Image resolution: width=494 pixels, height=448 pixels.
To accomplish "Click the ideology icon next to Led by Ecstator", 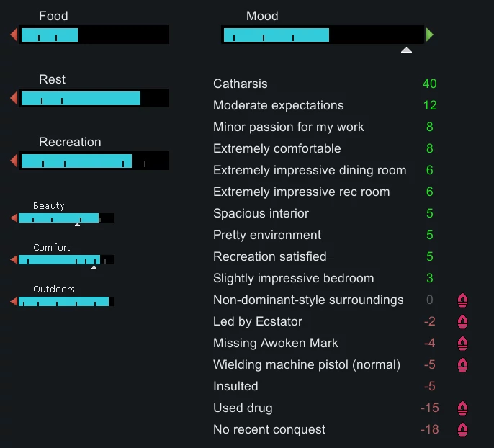I will tap(463, 322).
